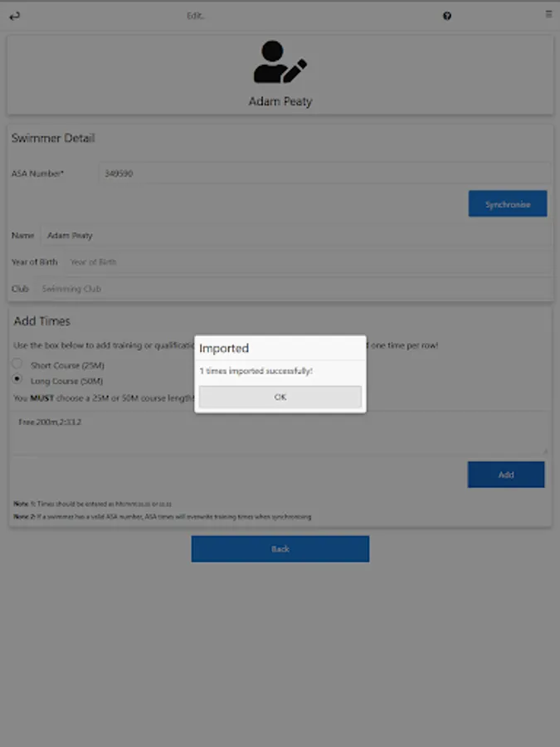
Task: Click the Name field containing Adam Peaty
Action: 296,236
